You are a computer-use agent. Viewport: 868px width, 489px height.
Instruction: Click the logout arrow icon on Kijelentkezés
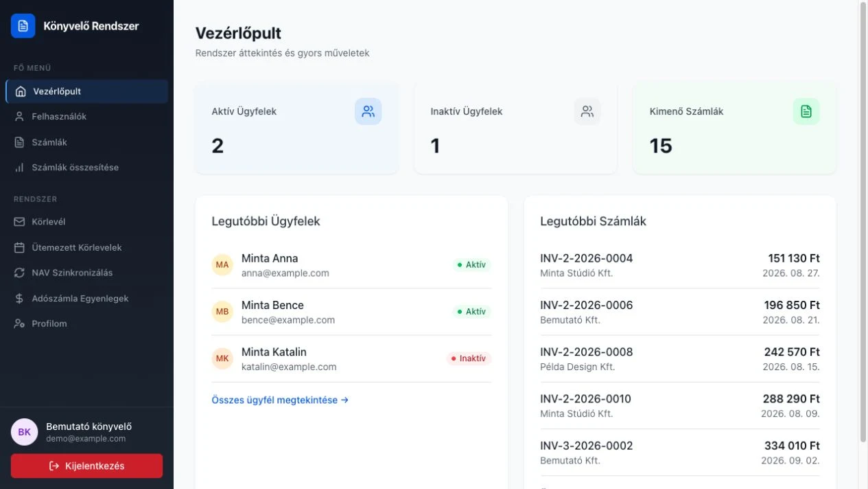pos(54,466)
